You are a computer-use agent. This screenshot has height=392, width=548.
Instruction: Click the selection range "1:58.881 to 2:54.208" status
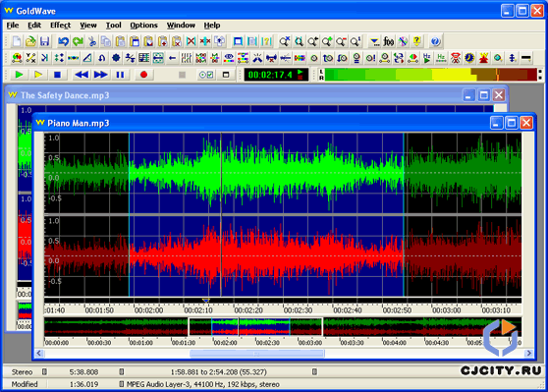tap(218, 372)
